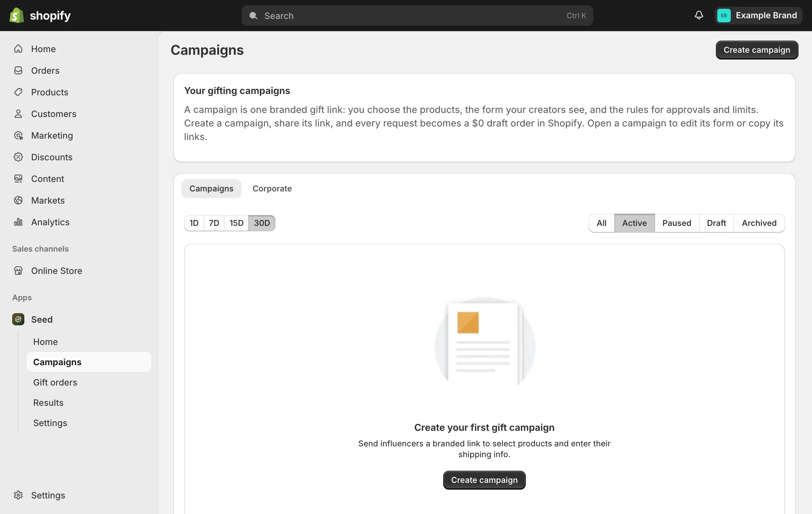Open Seed app Home subpage

(x=45, y=342)
